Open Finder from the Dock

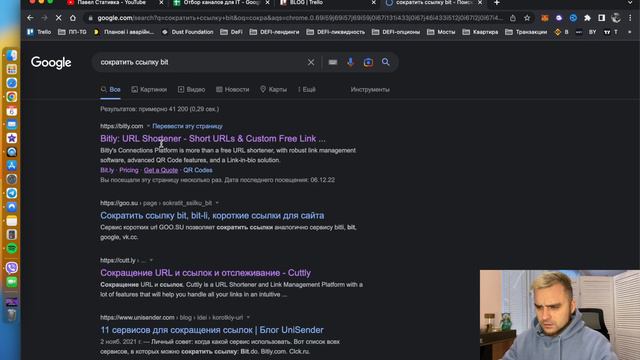coord(12,56)
